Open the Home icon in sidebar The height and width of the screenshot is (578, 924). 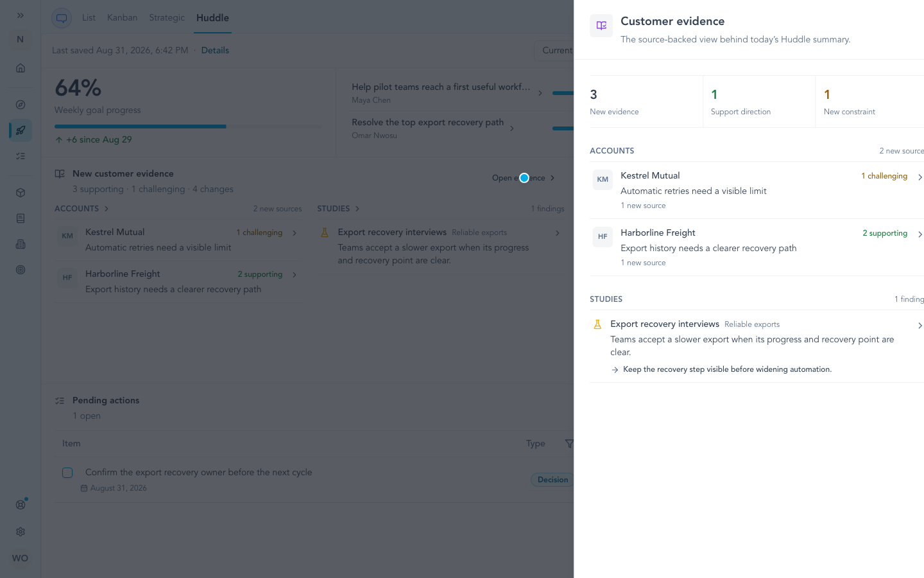pos(21,68)
